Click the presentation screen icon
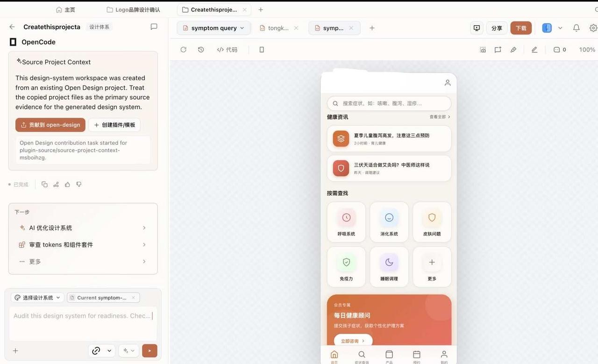Screen dimensions: 598x364 pyautogui.click(x=477, y=28)
